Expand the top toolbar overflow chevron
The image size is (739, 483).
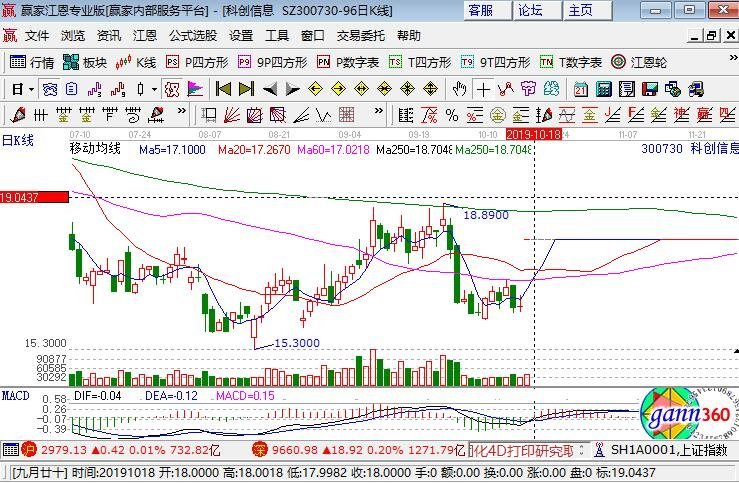(733, 58)
